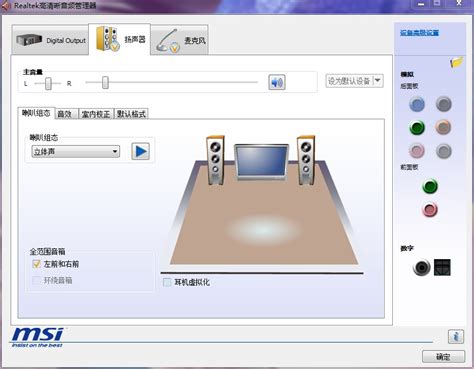Open the 音效 sound effects sub-tab

tap(65, 114)
